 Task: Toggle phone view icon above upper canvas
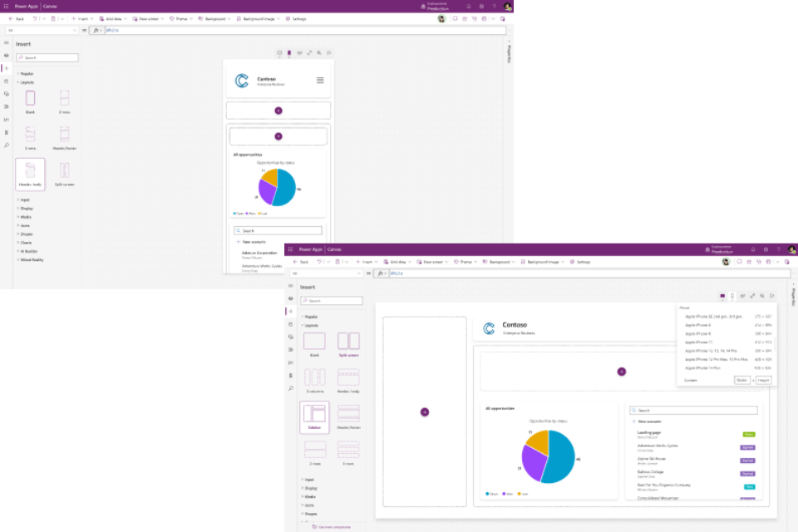[289, 52]
